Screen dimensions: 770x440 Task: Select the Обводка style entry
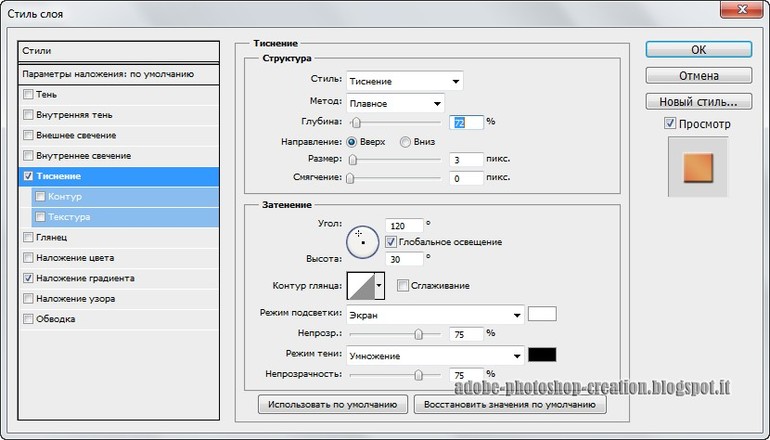tap(56, 319)
